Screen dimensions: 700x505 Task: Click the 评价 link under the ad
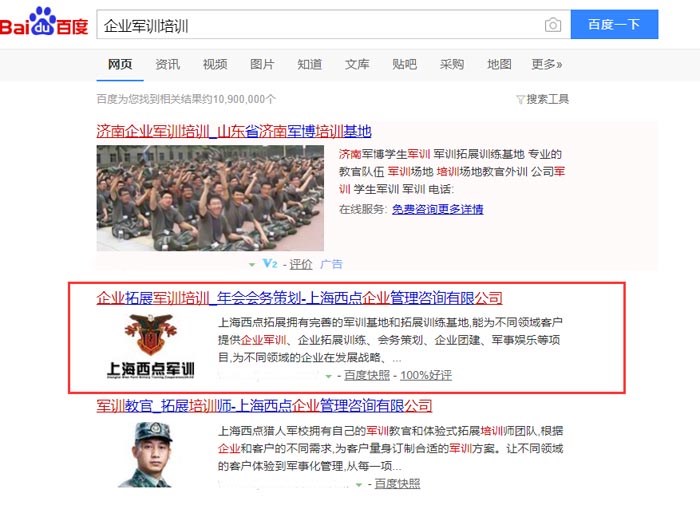tap(301, 264)
